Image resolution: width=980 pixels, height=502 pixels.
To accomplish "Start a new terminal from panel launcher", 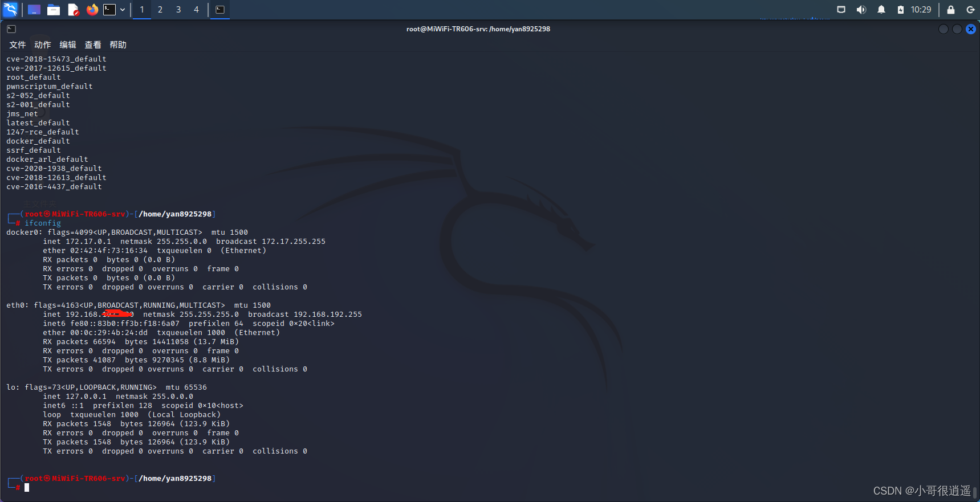I will (x=109, y=10).
